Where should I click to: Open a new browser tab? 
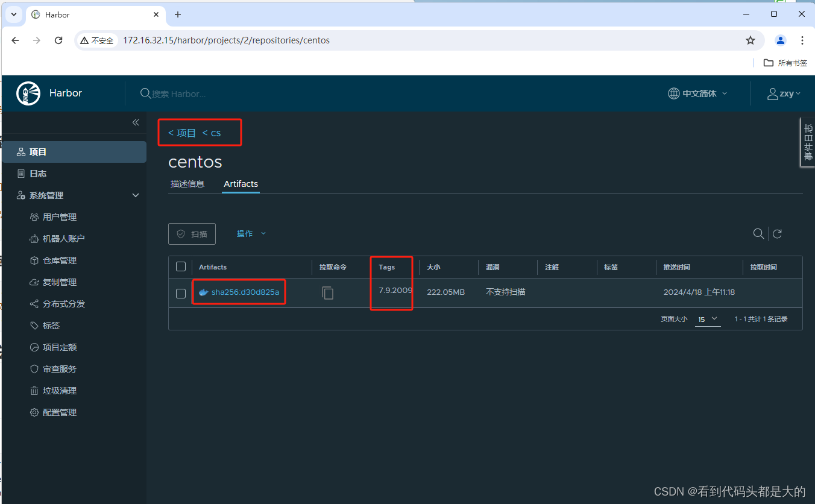coord(177,14)
